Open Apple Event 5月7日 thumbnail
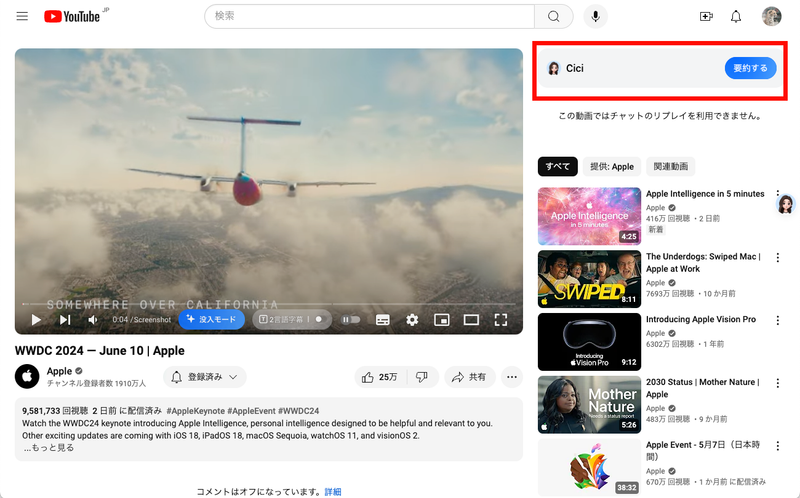800x498 pixels. coord(589,467)
